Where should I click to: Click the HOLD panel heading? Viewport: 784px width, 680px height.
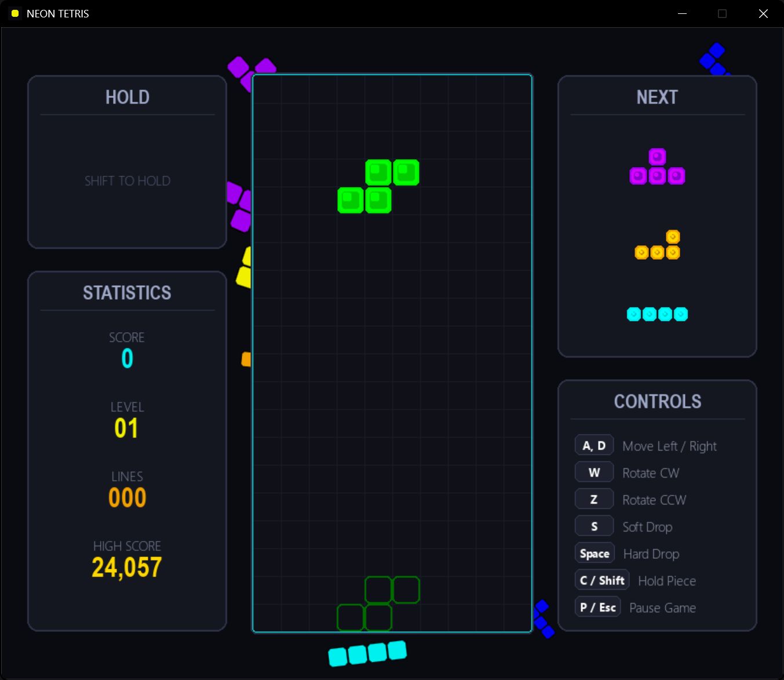tap(127, 97)
